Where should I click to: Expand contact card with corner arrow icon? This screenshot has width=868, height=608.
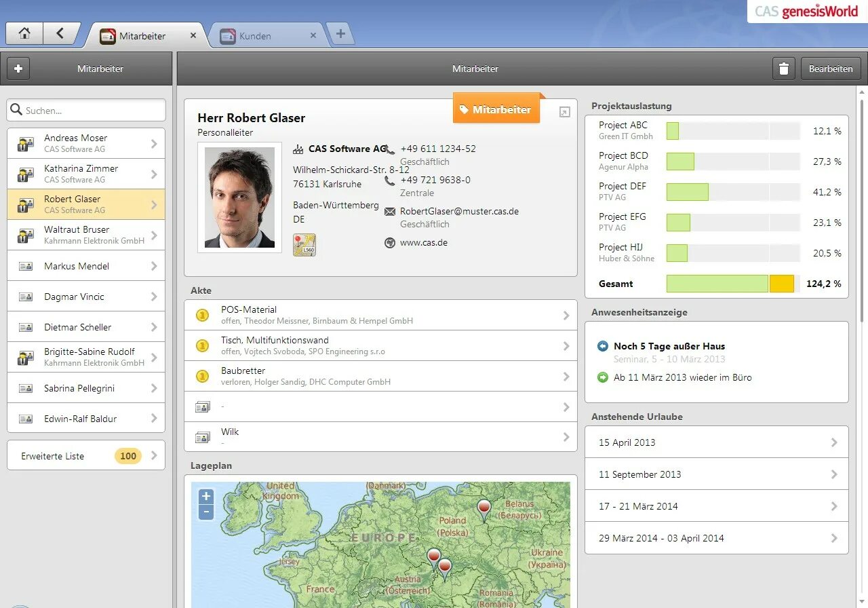[x=564, y=113]
